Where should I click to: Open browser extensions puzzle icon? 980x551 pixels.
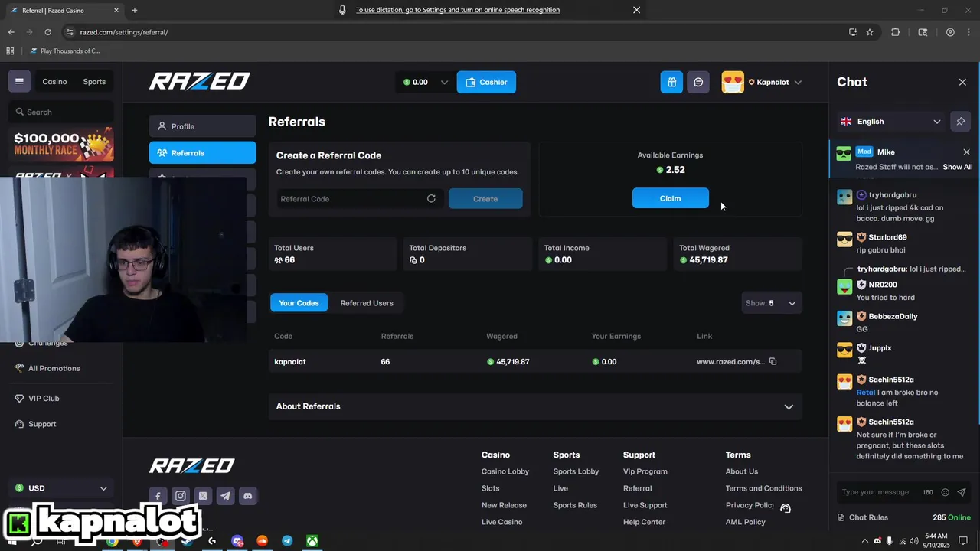click(x=895, y=32)
